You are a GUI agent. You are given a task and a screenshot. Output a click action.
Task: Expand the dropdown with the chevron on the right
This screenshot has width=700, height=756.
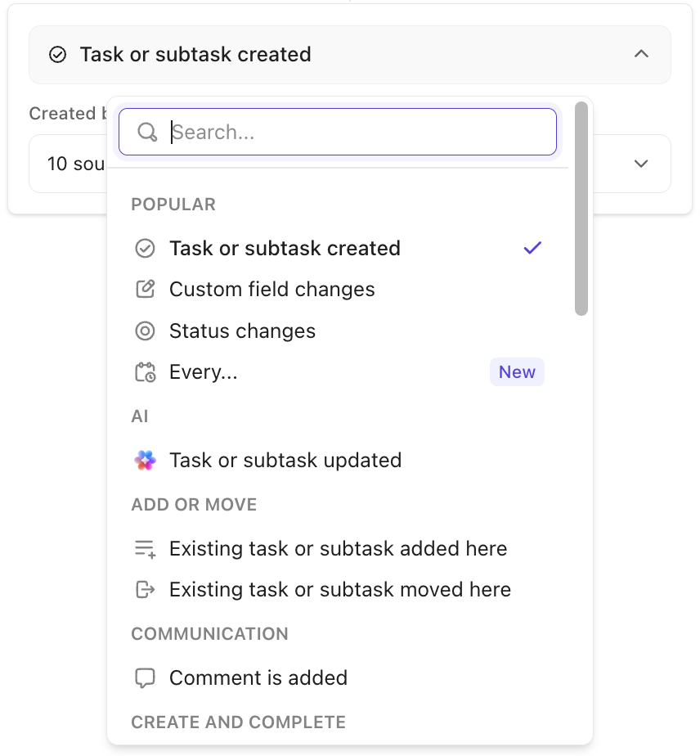tap(640, 164)
